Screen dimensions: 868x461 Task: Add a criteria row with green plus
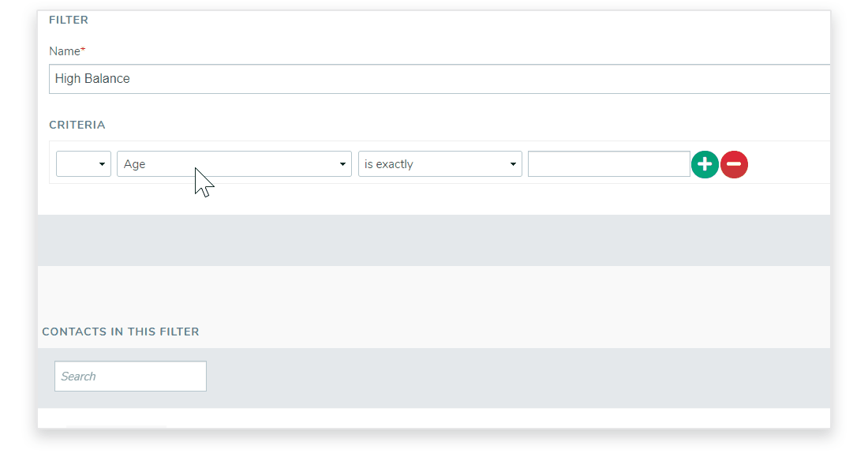[705, 164]
